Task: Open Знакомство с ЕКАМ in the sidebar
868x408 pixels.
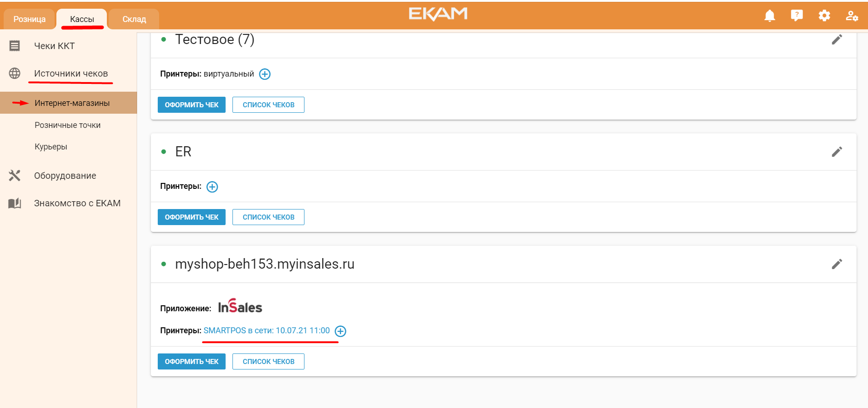Action: [77, 203]
